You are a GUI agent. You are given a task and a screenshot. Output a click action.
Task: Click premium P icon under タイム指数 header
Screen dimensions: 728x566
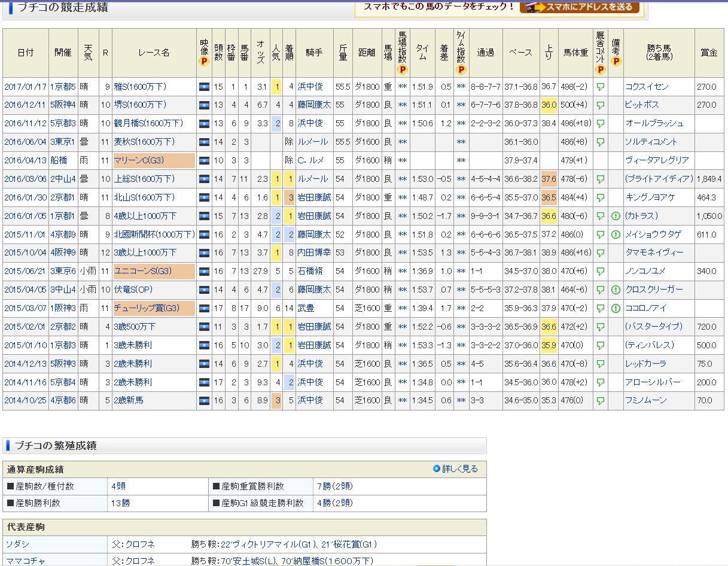pos(461,69)
